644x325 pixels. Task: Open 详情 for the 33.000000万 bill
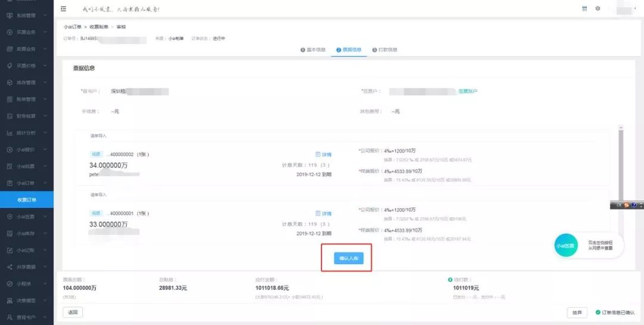click(323, 213)
